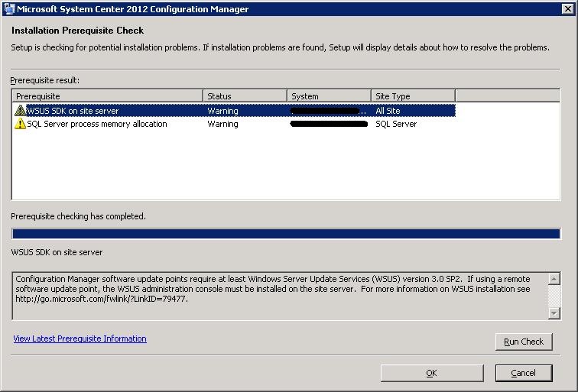Viewport: 578px width, 392px height.
Task: Sort by the System column header
Action: [329, 96]
